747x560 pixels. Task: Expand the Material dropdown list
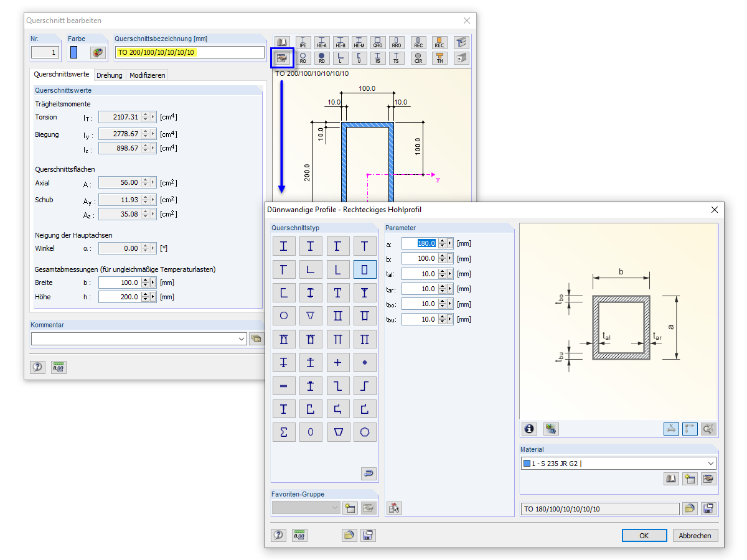tap(711, 464)
